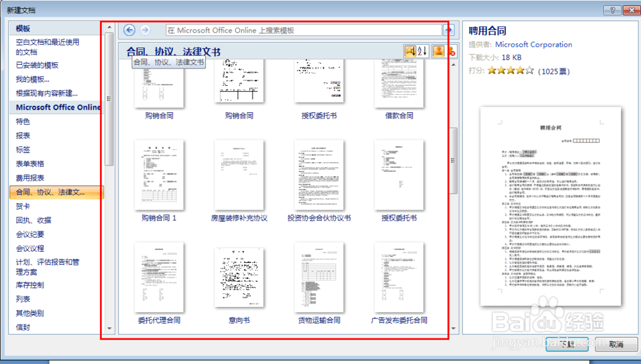641x364 pixels.
Task: Select the 借款合同 template thumbnail
Action: (399, 84)
